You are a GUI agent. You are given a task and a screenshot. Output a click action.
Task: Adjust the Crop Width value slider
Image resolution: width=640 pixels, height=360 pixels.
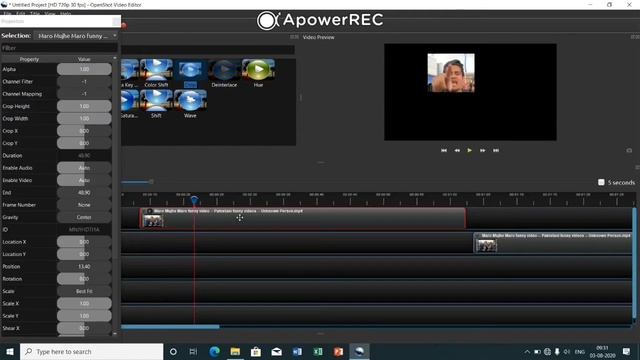84,118
